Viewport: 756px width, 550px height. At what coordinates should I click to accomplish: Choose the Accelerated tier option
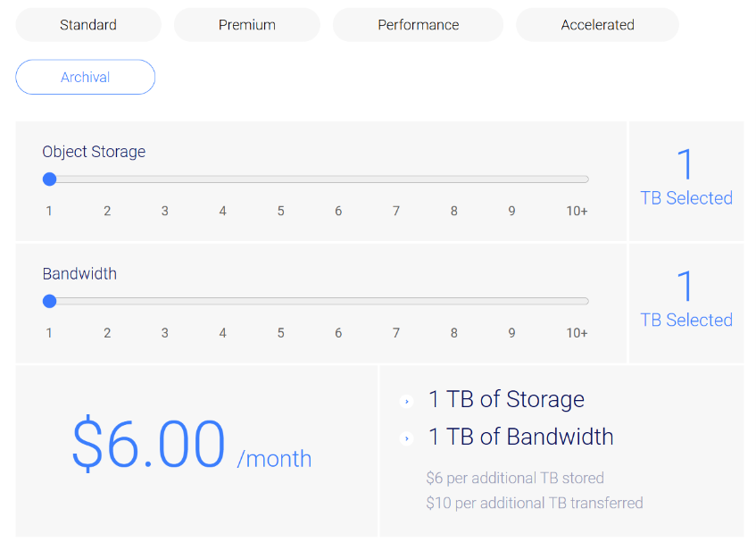pyautogui.click(x=597, y=25)
